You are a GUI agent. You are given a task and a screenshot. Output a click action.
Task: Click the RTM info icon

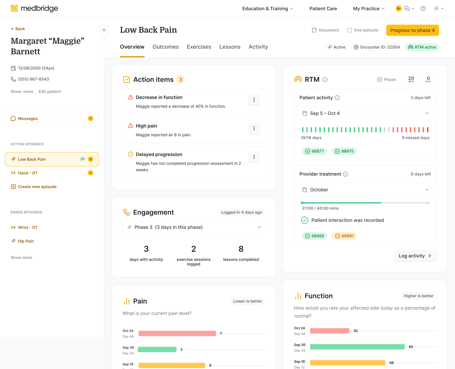325,79
